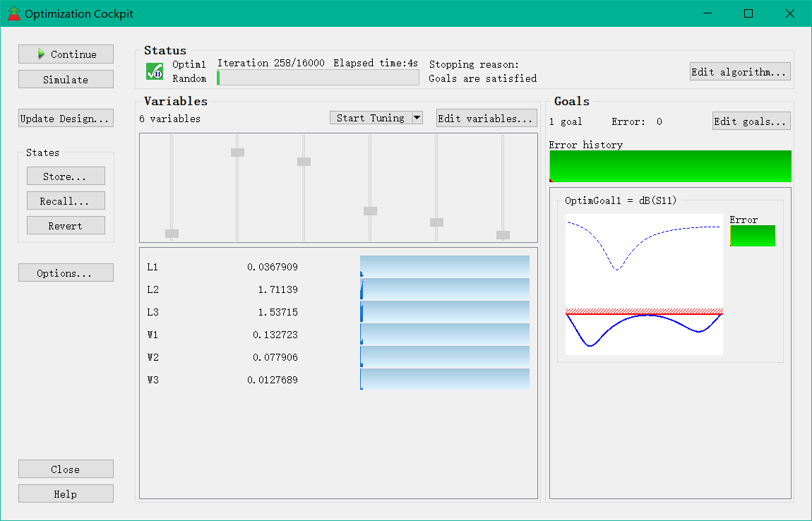
Task: Click the iteration progress bar
Action: [x=318, y=78]
